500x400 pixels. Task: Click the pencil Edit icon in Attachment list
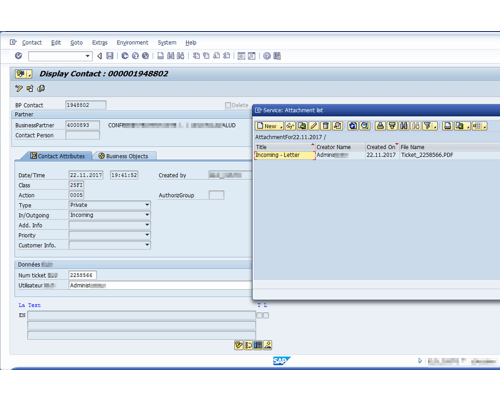314,126
